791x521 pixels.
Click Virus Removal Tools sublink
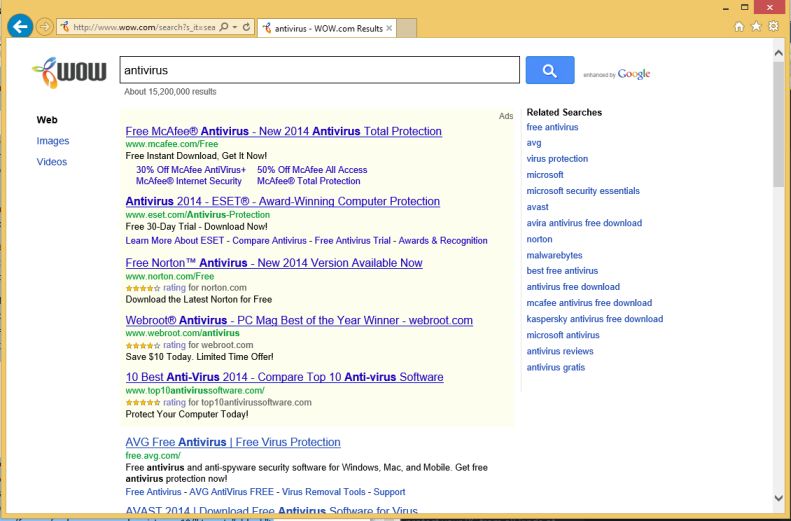click(x=323, y=492)
